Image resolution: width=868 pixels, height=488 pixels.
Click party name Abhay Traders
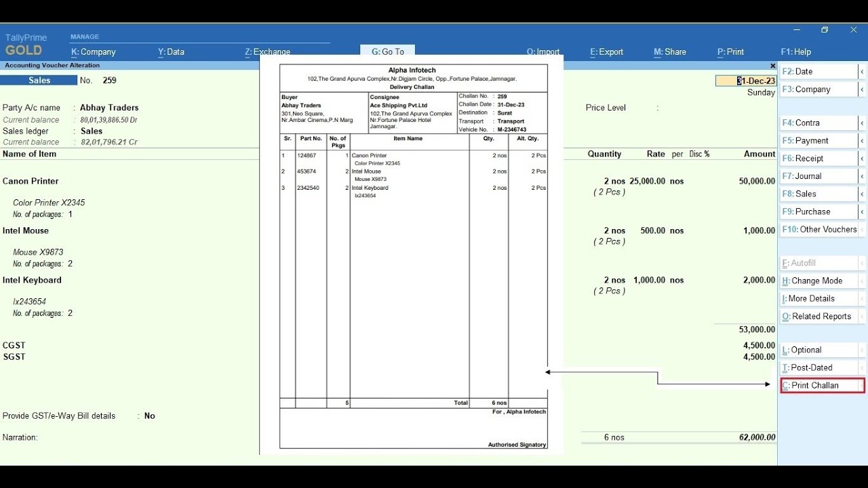coord(109,108)
